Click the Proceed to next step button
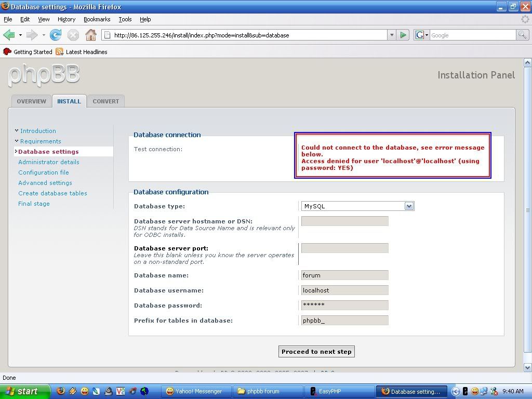Image resolution: width=532 pixels, height=399 pixels. coord(316,352)
